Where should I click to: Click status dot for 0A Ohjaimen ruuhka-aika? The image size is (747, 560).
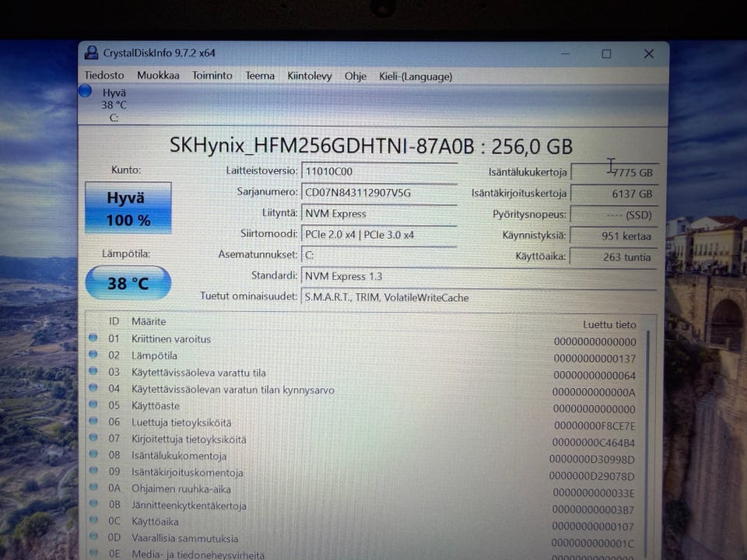93,487
